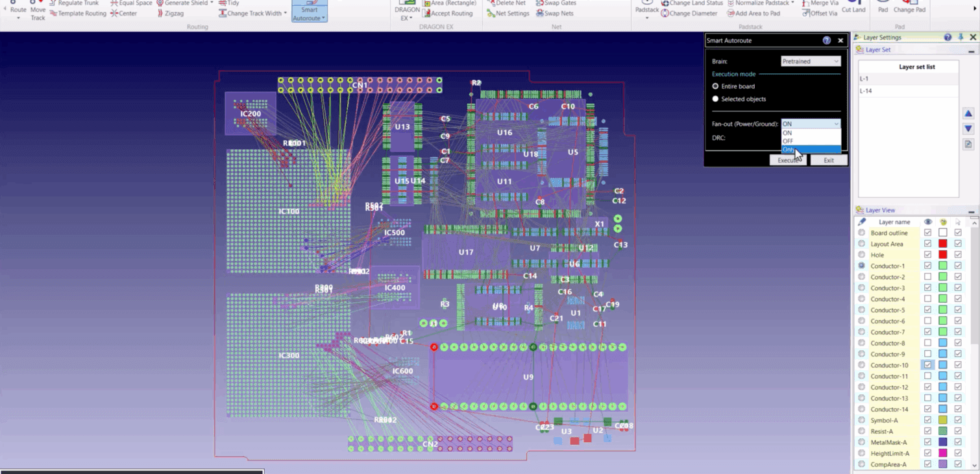Click the color palette column header icon
This screenshot has width=980, height=474.
(943, 222)
